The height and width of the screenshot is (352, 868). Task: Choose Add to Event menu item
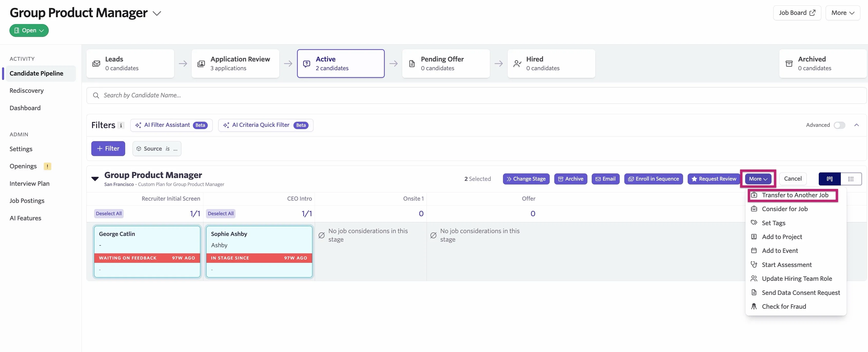click(x=796, y=251)
